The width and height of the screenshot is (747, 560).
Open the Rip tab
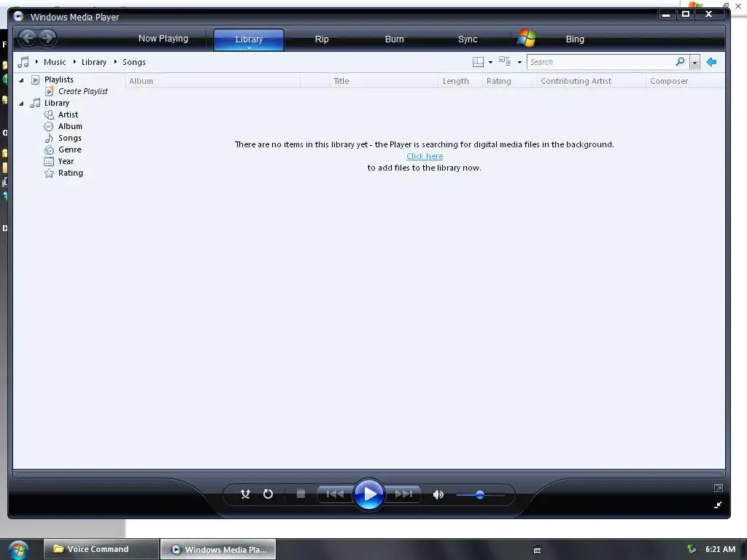point(322,39)
